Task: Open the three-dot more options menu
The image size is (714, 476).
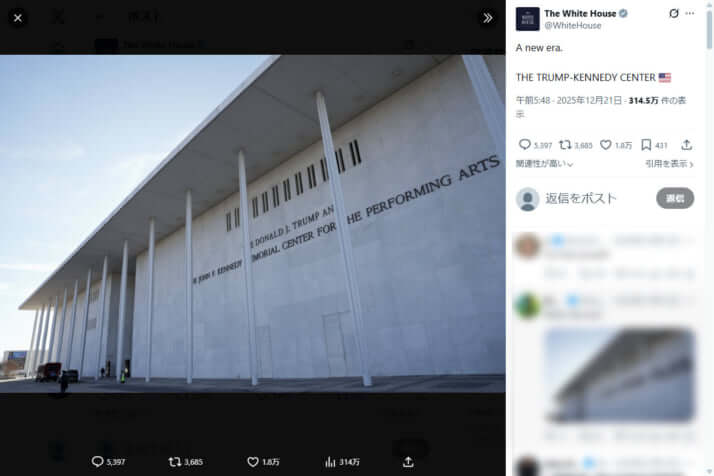Action: (690, 14)
